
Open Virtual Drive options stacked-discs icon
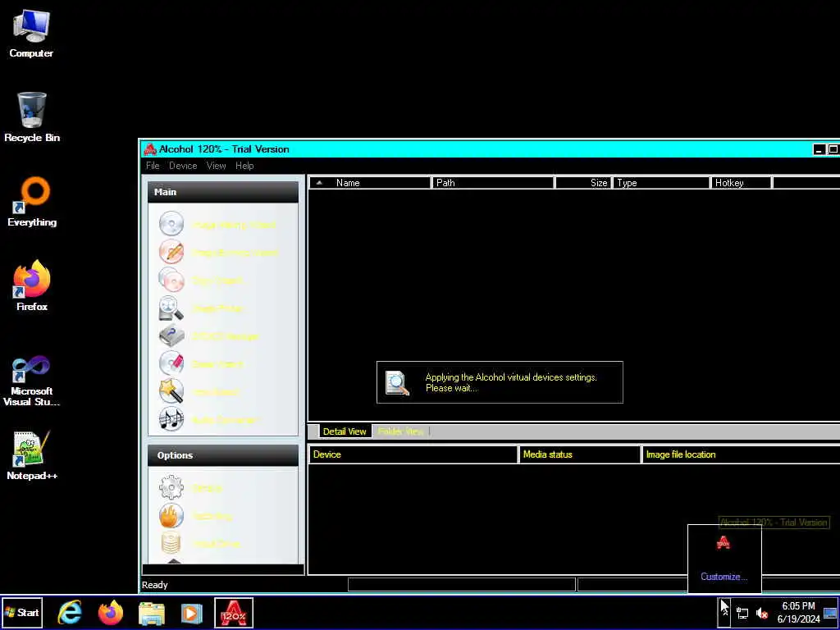click(x=171, y=543)
